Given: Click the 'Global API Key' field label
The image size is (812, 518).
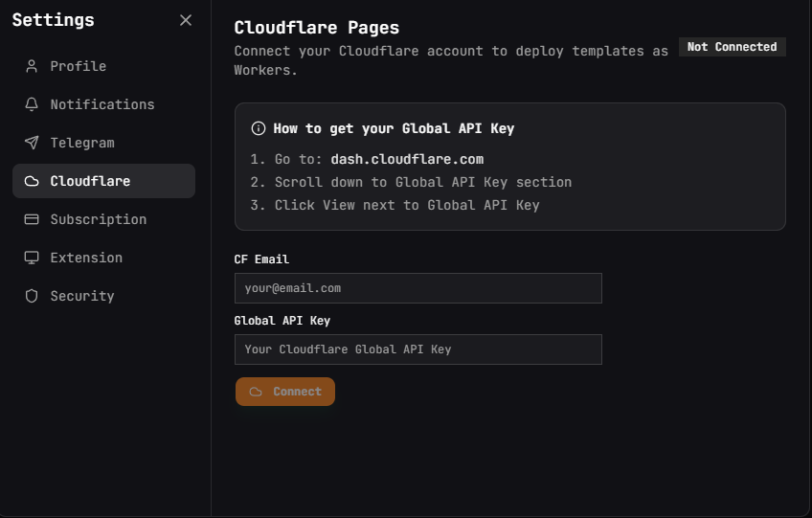Looking at the screenshot, I should [282, 321].
